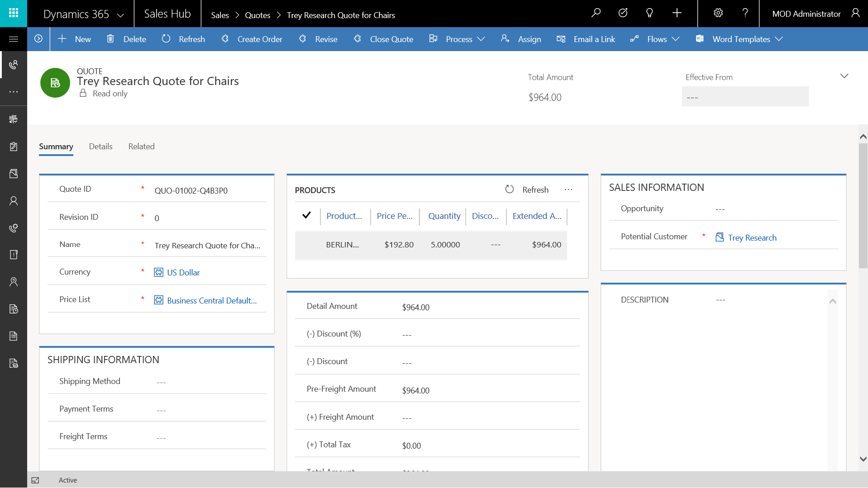This screenshot has width=868, height=488.
Task: Toggle select-all checkmark in Products grid
Action: pos(306,216)
